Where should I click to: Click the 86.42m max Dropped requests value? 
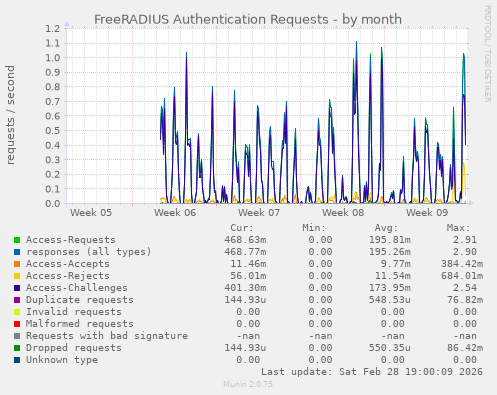tap(465, 348)
